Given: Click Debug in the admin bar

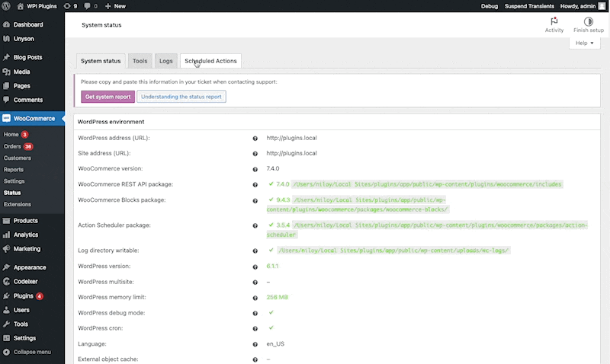Looking at the screenshot, I should point(489,6).
